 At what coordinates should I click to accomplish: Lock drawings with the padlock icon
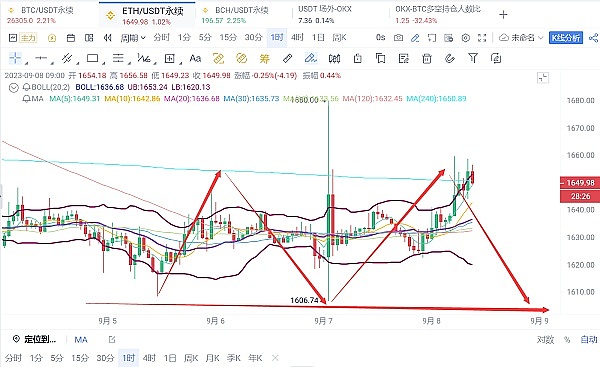(357, 58)
